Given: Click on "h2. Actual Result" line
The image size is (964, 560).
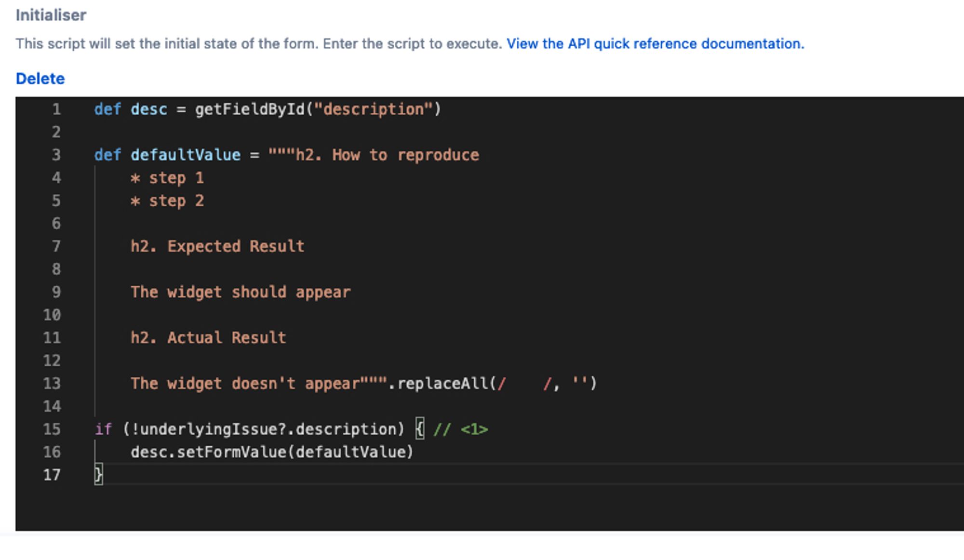Looking at the screenshot, I should pos(208,338).
